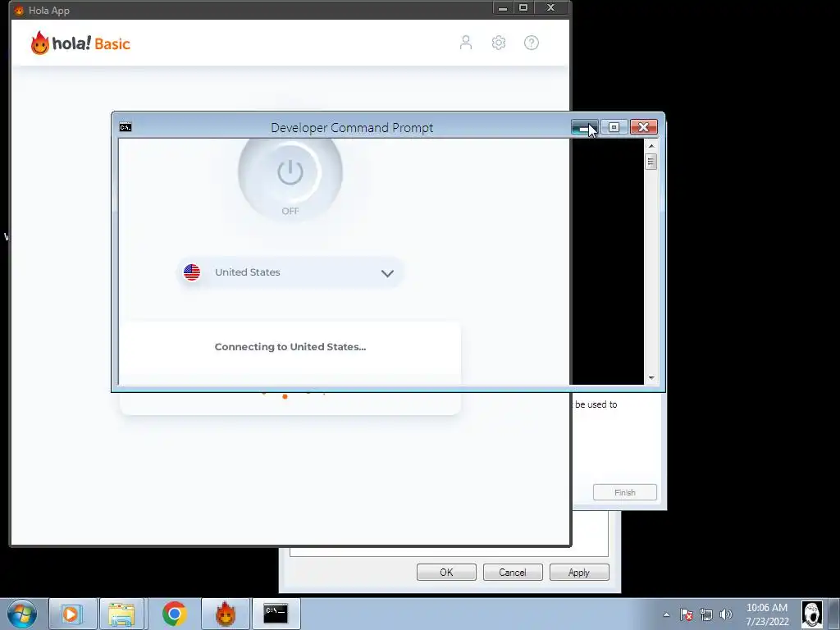
Task: Close the Developer Command Prompt window
Action: 643,127
